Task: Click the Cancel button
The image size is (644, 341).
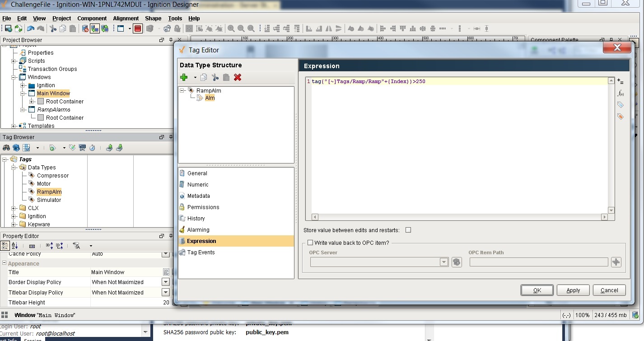Action: pyautogui.click(x=609, y=290)
